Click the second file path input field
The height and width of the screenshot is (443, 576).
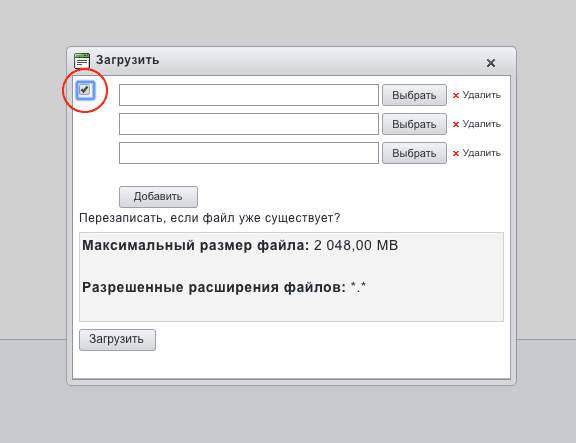(x=249, y=124)
